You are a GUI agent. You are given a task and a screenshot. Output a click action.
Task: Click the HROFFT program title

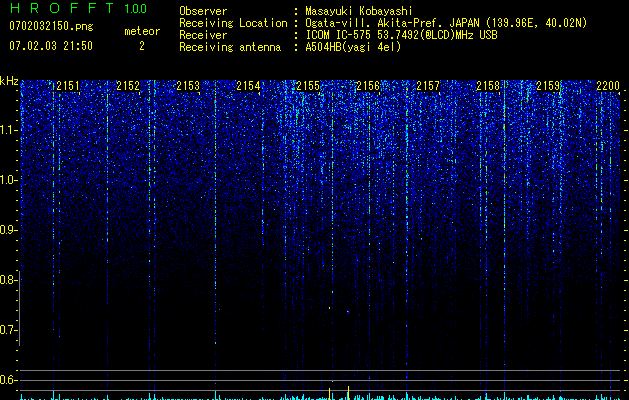[62, 8]
